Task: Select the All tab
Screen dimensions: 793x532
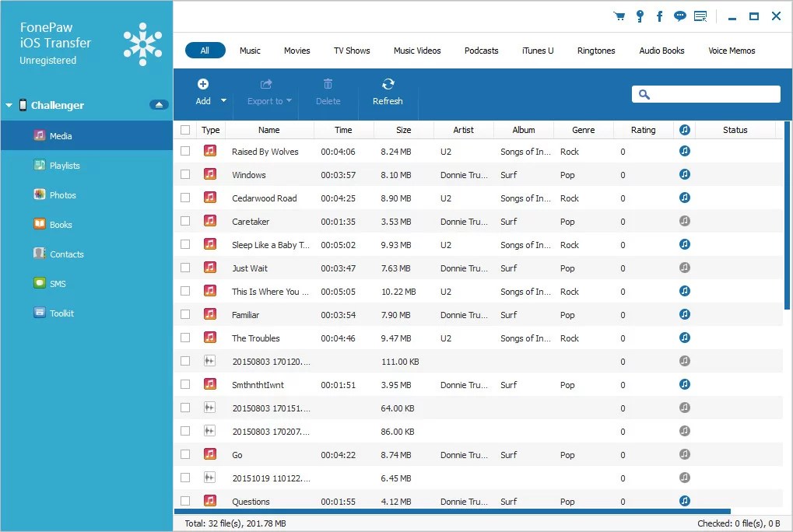Action: pyautogui.click(x=205, y=51)
